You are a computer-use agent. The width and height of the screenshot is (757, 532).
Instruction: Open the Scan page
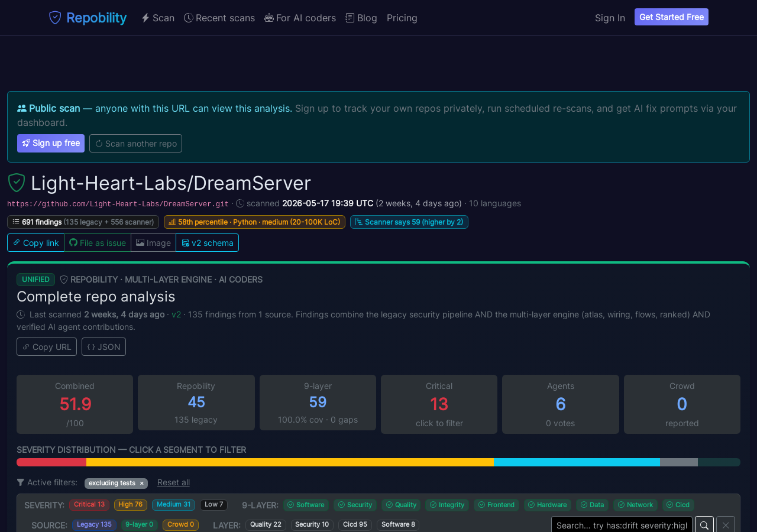[x=158, y=18]
